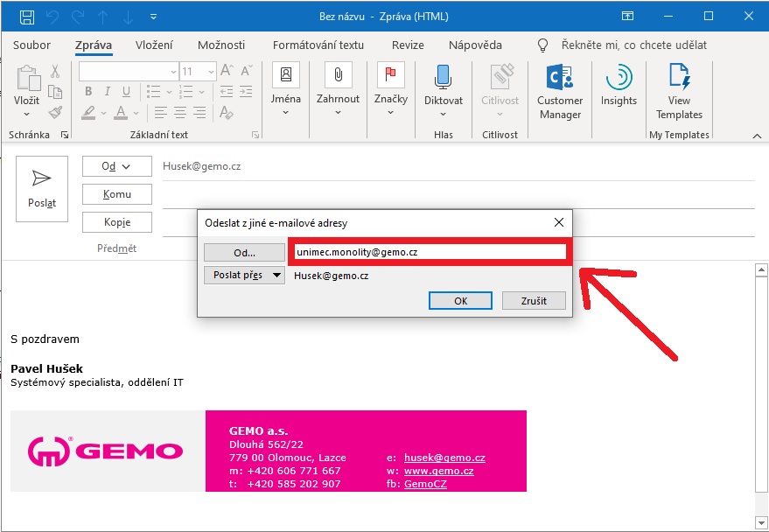
Task: Toggle numbered list
Action: pyautogui.click(x=186, y=92)
